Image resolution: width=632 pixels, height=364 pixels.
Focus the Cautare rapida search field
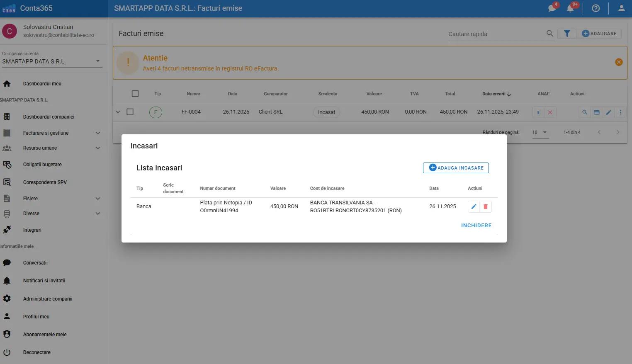point(496,34)
